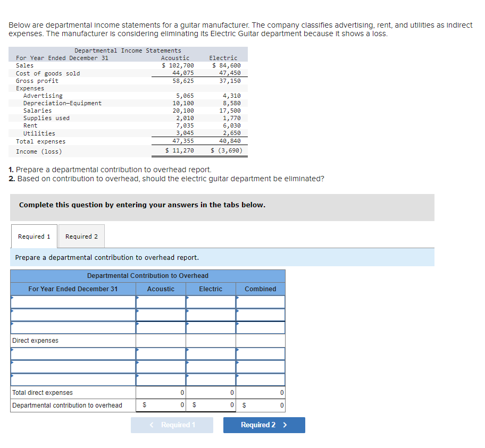
Task: Click the Acoustic cell in the first row
Action: coord(161,301)
